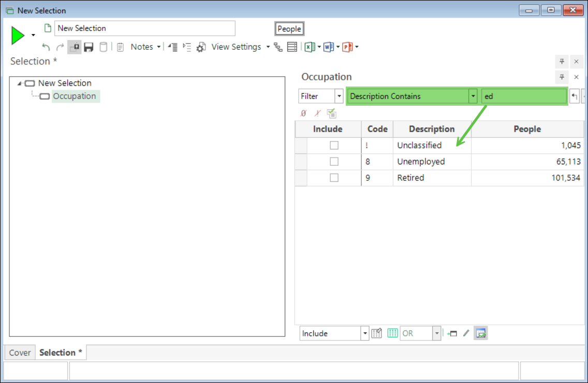Click the arrow into window icon
Image resolution: width=588 pixels, height=383 pixels.
coord(452,333)
